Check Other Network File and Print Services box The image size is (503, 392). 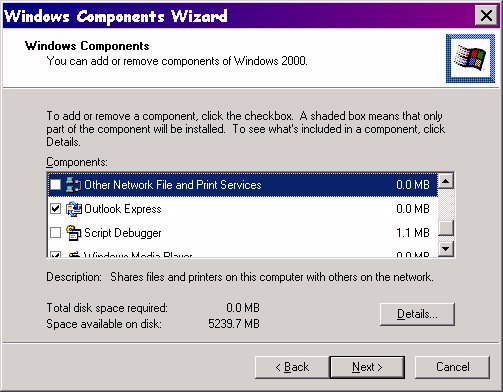pyautogui.click(x=55, y=185)
